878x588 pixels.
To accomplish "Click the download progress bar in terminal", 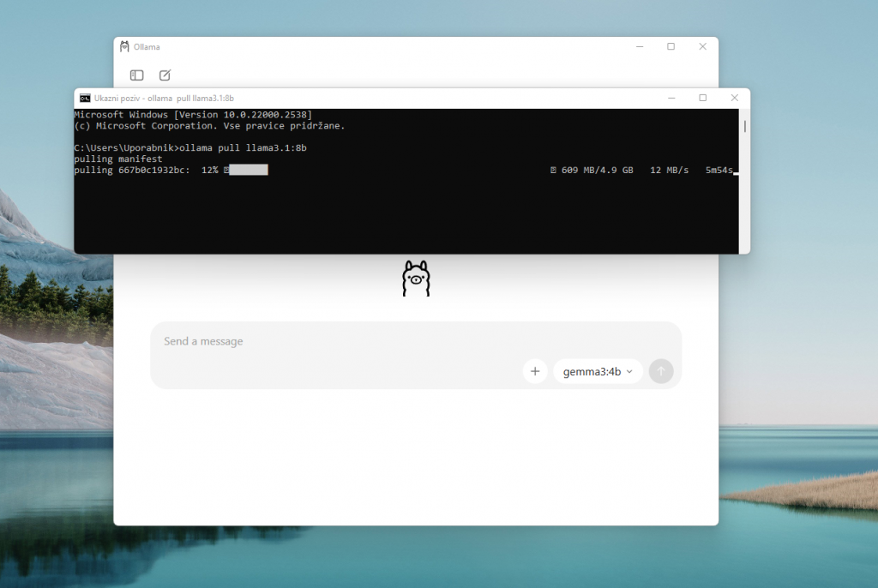I will point(249,171).
